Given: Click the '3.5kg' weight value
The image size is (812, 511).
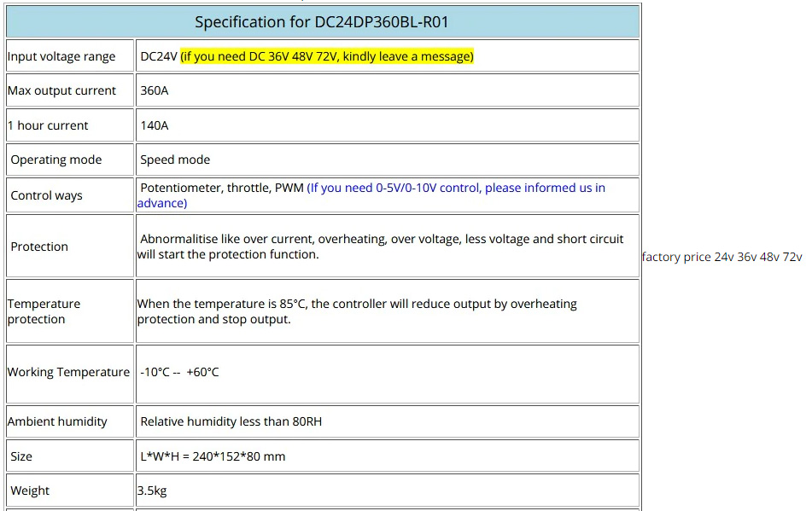Looking at the screenshot, I should [x=152, y=491].
